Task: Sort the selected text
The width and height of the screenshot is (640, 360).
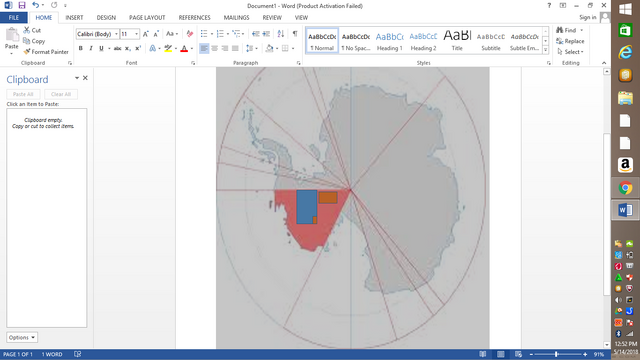Action: [x=280, y=34]
